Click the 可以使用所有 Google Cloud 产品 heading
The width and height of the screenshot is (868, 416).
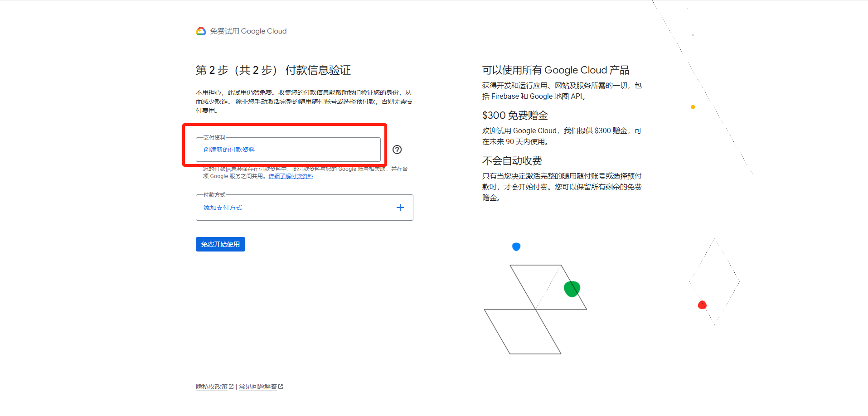point(556,70)
